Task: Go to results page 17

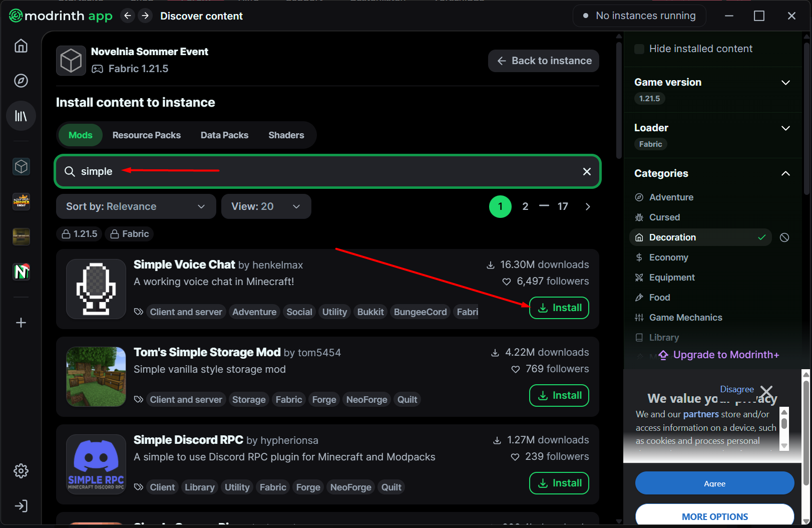Action: pyautogui.click(x=563, y=206)
